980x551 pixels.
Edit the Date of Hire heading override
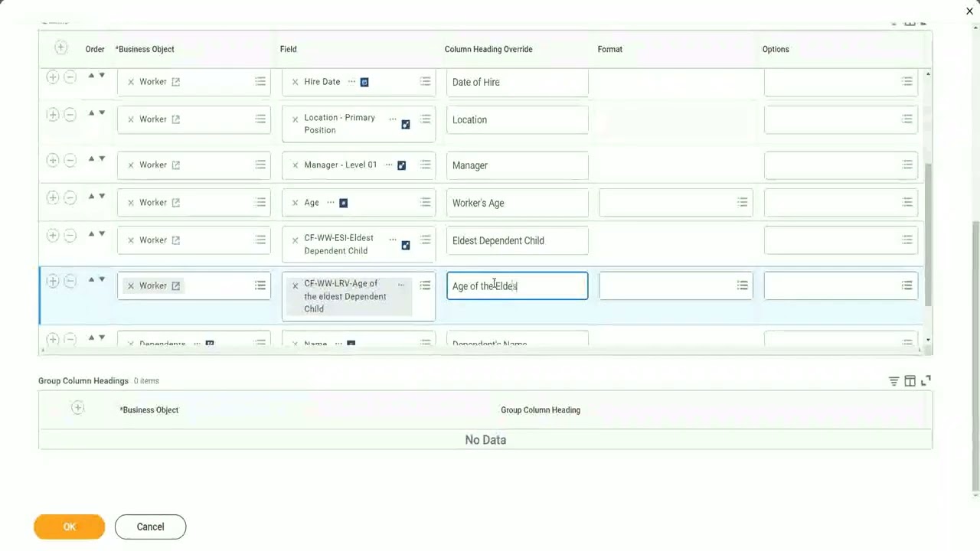click(518, 82)
